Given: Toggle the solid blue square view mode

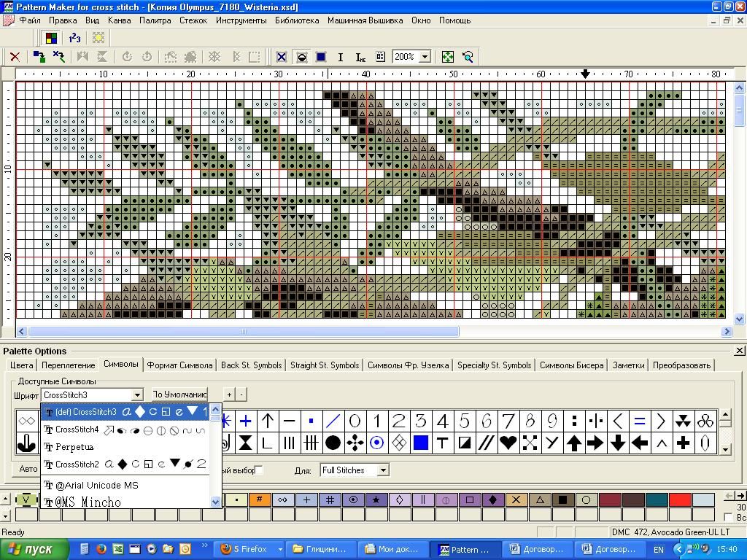Looking at the screenshot, I should (320, 57).
